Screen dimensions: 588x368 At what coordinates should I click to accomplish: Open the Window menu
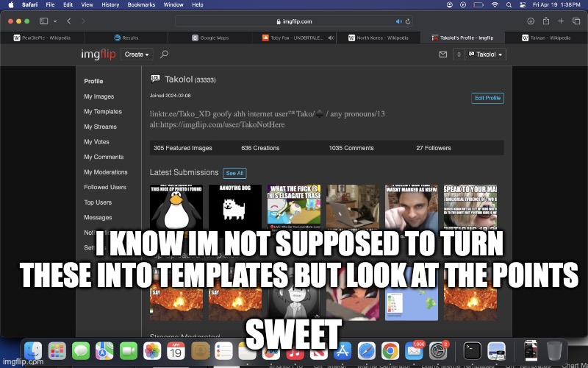173,4
